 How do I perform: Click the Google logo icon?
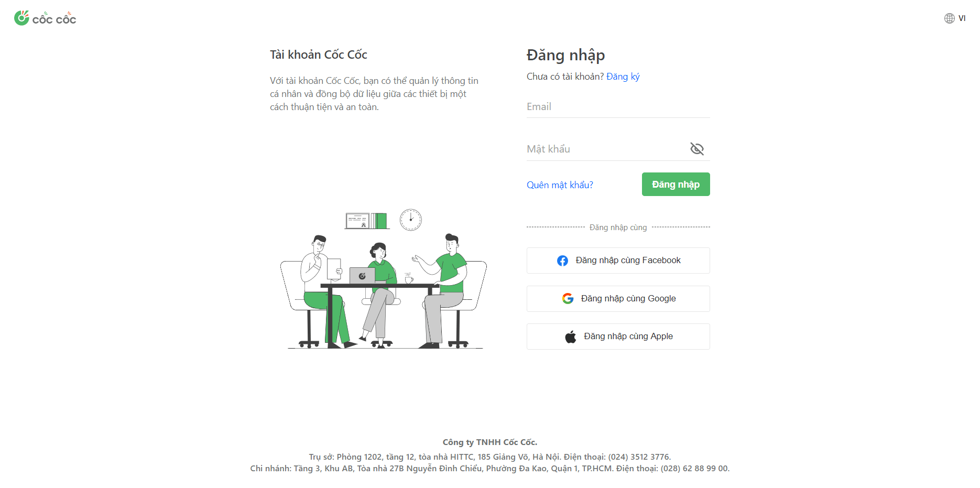coord(568,298)
